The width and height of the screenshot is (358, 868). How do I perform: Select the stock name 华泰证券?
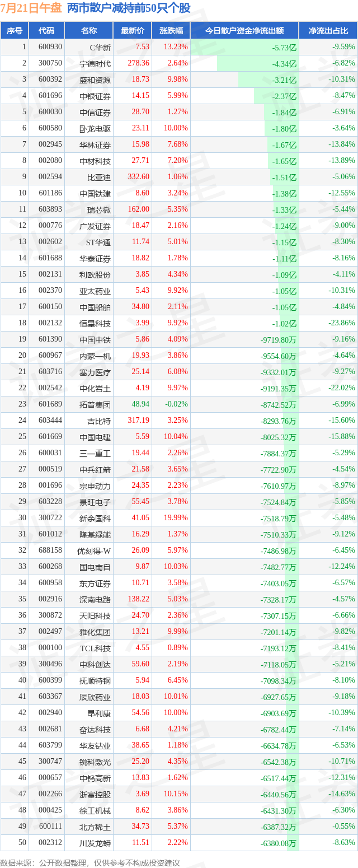click(x=95, y=258)
